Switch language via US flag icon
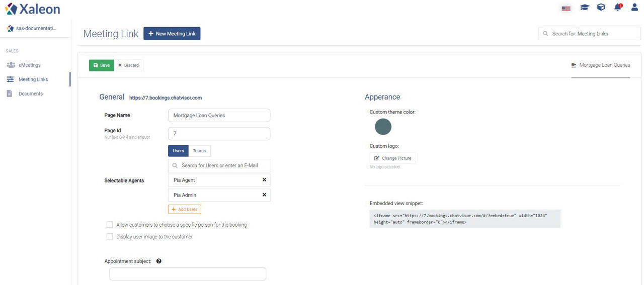The height and width of the screenshot is (285, 644). point(566,8)
